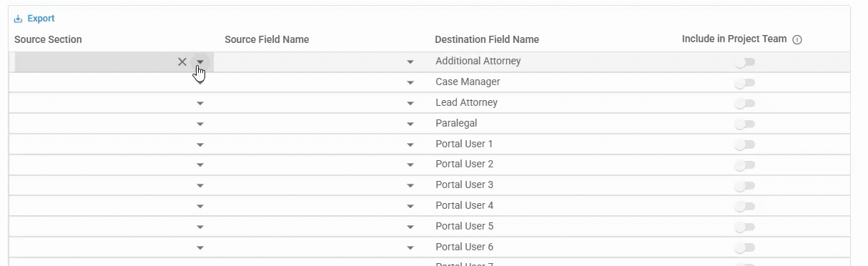Open Source Section dropdown for Additional Attorney
Screen dimensions: 868x266
click(x=200, y=62)
